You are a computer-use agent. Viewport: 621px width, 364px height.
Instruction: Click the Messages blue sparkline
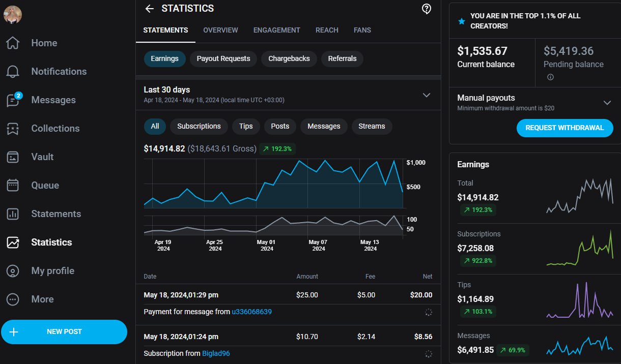[x=580, y=345]
